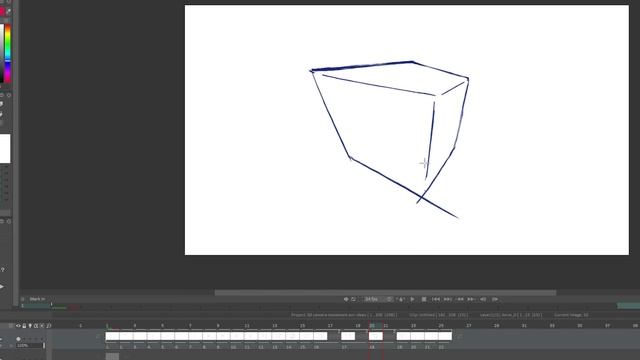Select timeline frame cell labeled 10
Screen dimensions: 640x360
point(237,336)
